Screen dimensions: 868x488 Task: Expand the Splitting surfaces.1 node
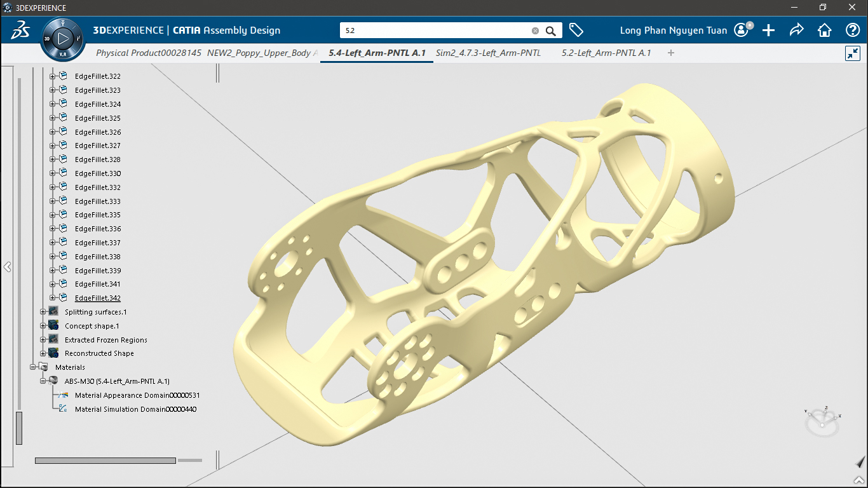tap(43, 312)
